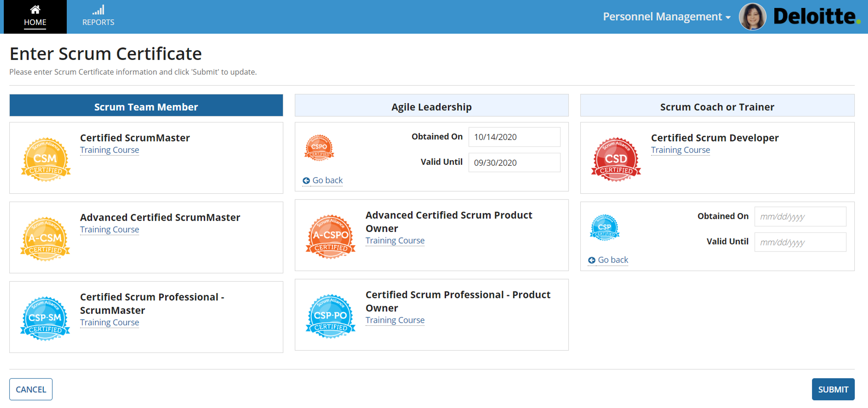Click the CSP-PO certified badge

tap(330, 316)
